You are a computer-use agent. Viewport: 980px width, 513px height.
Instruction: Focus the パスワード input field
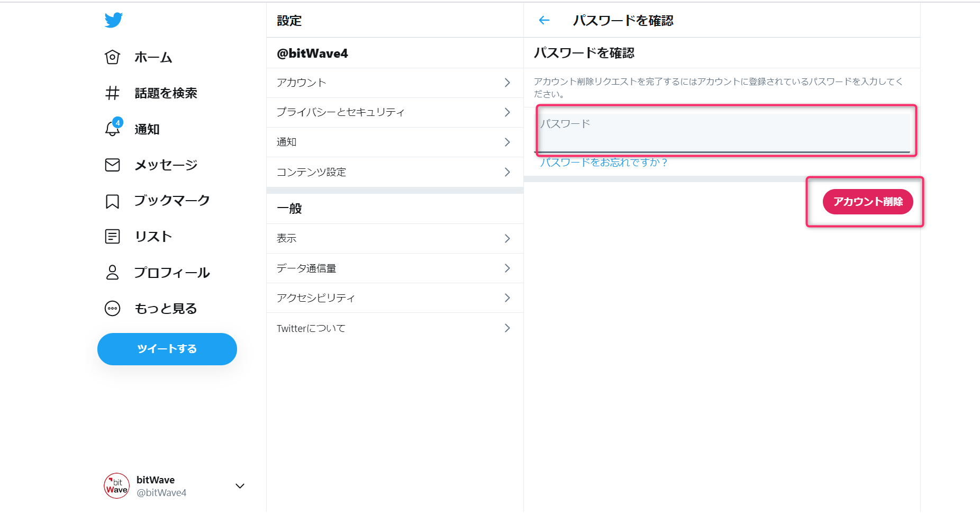(x=722, y=133)
